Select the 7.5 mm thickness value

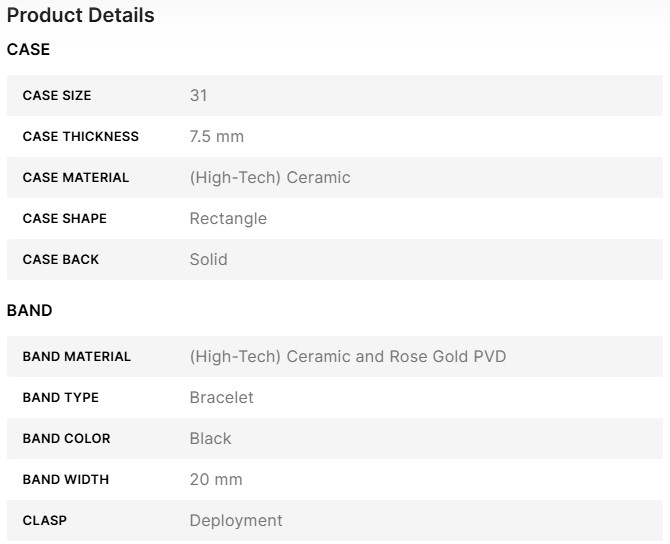pos(216,137)
